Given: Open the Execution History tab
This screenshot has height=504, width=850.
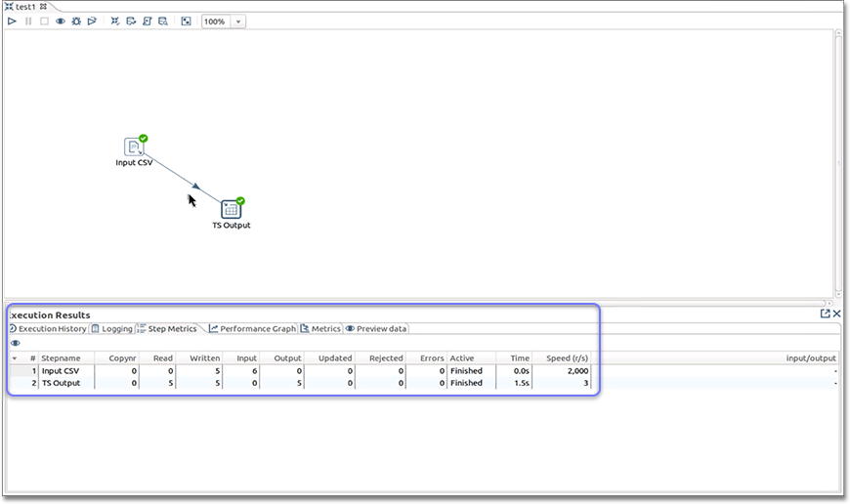Looking at the screenshot, I should (48, 329).
